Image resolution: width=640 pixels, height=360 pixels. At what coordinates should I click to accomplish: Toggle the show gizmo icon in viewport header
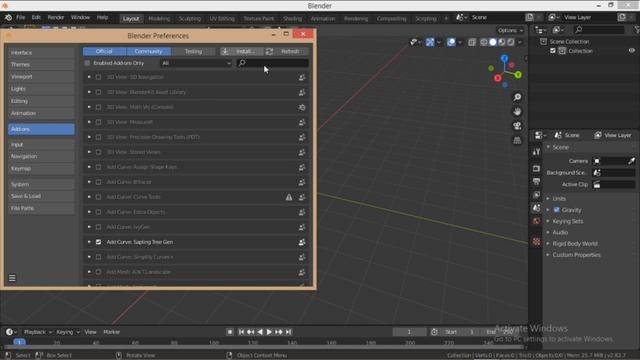coord(430,42)
